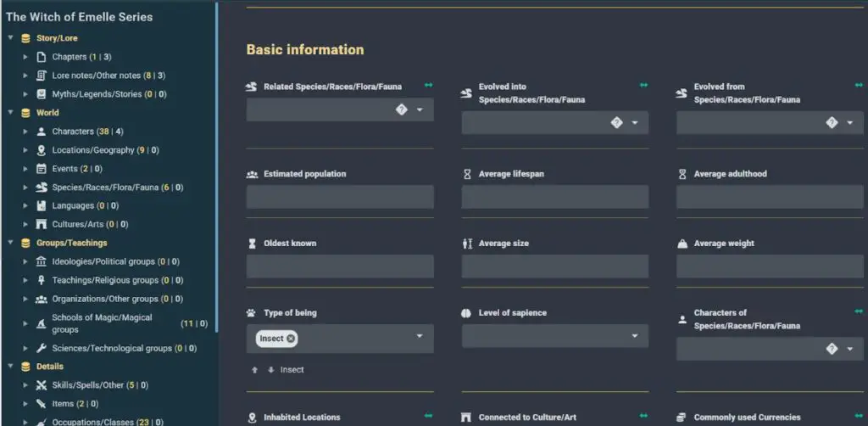Image resolution: width=868 pixels, height=426 pixels.
Task: Click the two-way link icon beside Evolved into
Action: coord(643,86)
